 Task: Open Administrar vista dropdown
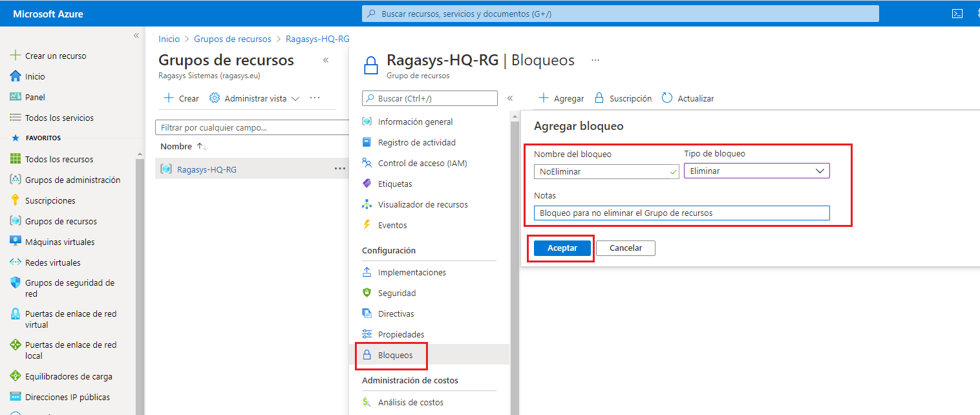coord(255,98)
